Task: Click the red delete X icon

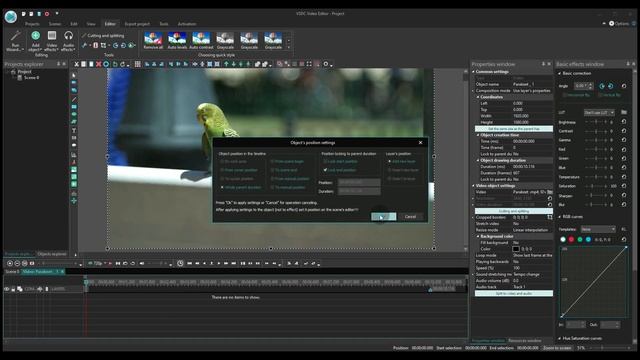Action: point(98,64)
